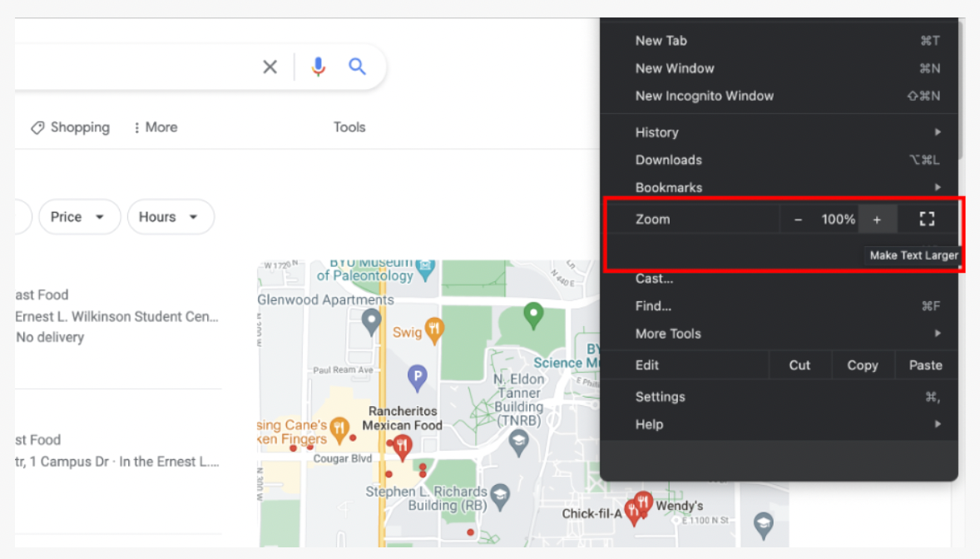Screen dimensions: 980x559
Task: Open the Hours filter dropdown
Action: tap(170, 217)
